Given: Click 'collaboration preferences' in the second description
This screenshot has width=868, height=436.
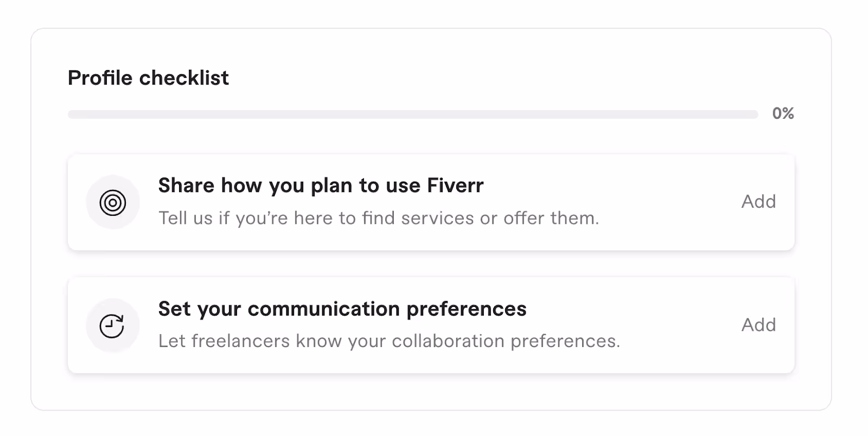Looking at the screenshot, I should point(506,342).
